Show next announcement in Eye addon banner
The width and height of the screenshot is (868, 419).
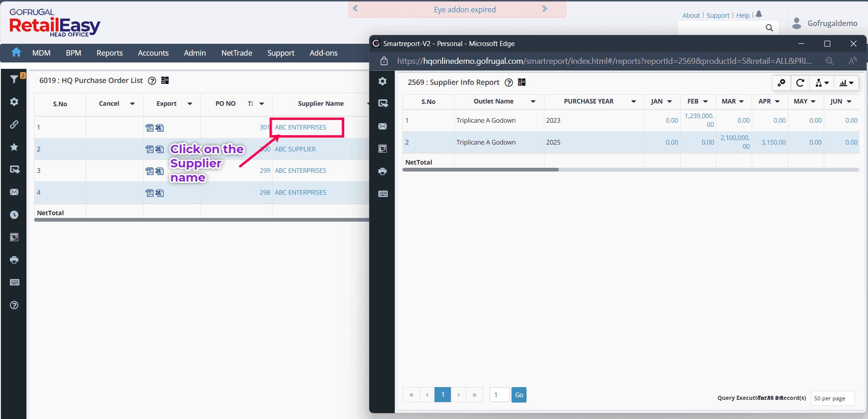click(x=544, y=9)
